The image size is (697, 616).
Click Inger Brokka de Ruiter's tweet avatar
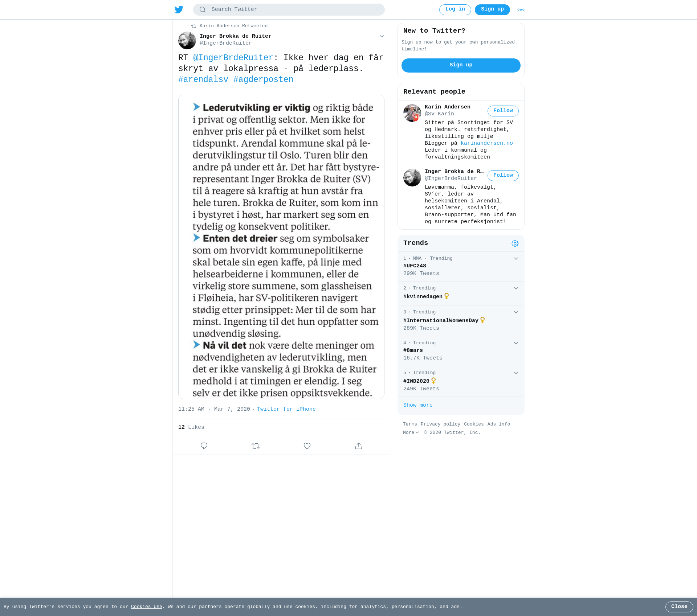(187, 40)
